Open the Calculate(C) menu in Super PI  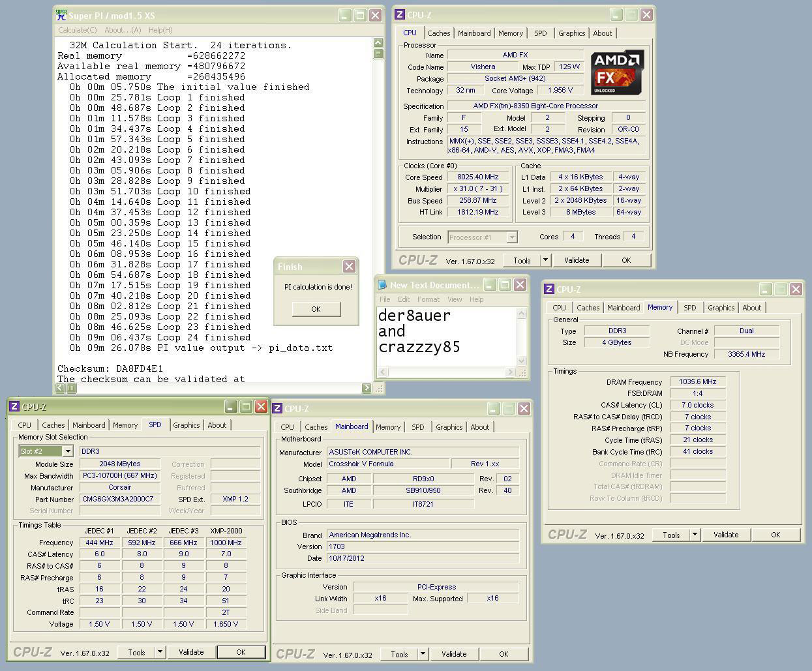click(x=77, y=30)
